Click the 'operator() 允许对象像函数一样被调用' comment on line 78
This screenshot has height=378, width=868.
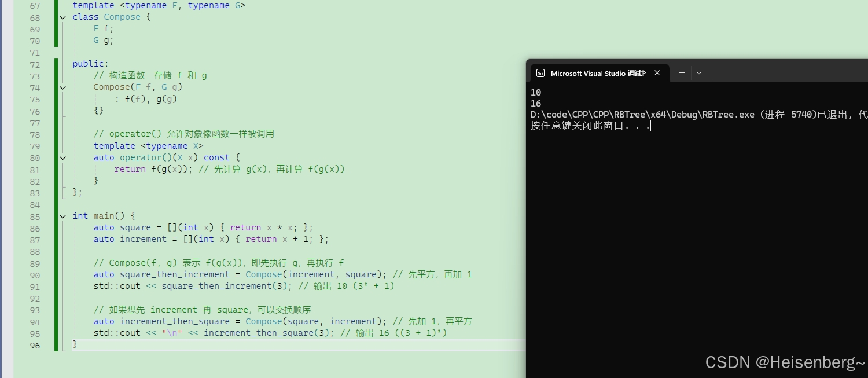183,134
